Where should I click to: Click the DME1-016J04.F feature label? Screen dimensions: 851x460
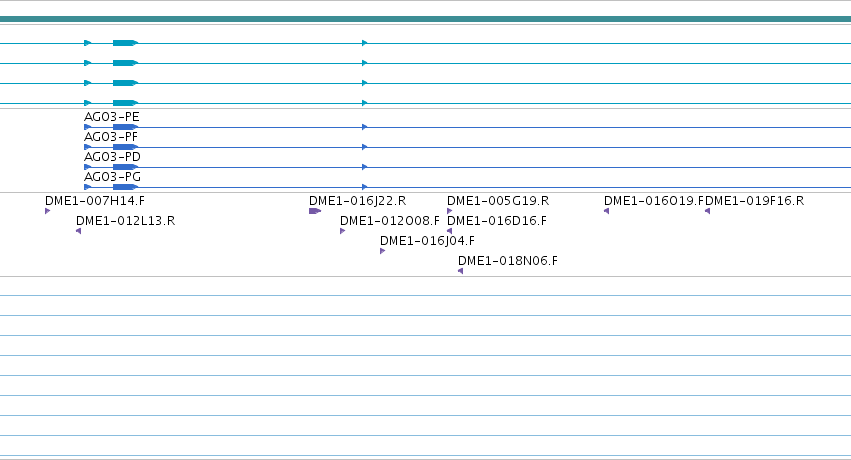(x=427, y=241)
